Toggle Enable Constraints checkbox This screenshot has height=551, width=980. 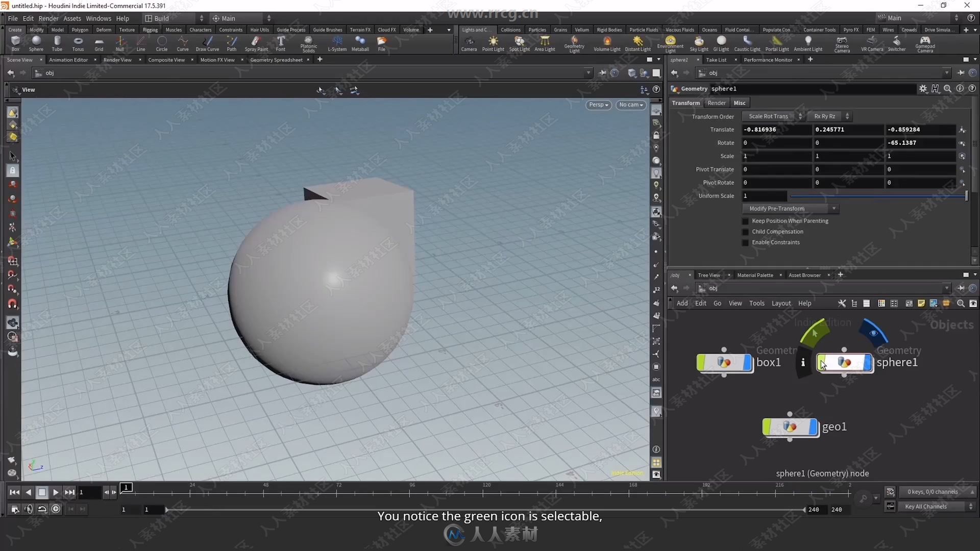pos(745,241)
